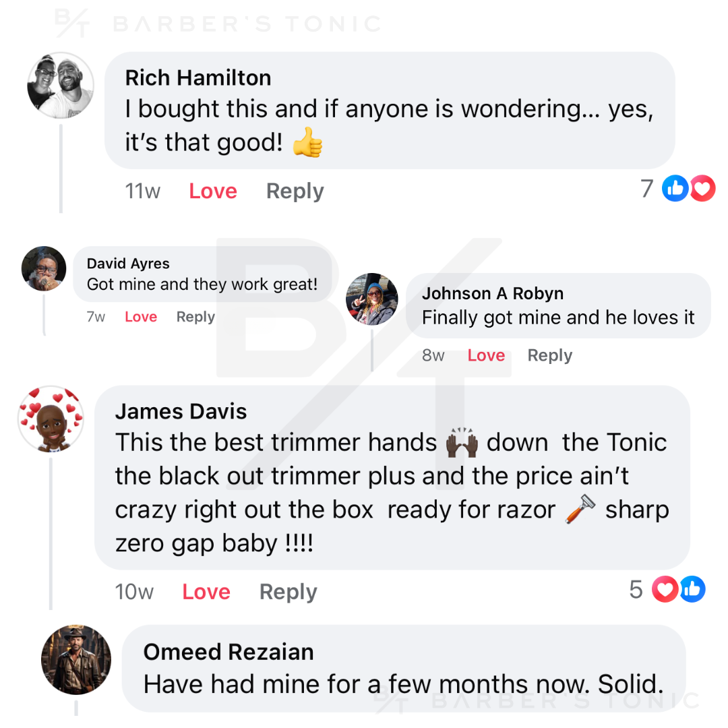Image resolution: width=728 pixels, height=728 pixels.
Task: Open David Ayres' profile avatar
Action: pos(44,268)
